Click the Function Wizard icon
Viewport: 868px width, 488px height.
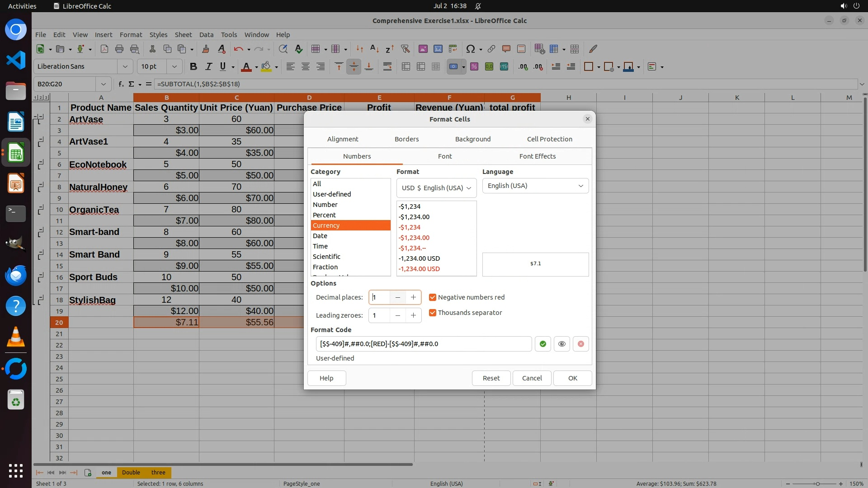click(x=121, y=84)
